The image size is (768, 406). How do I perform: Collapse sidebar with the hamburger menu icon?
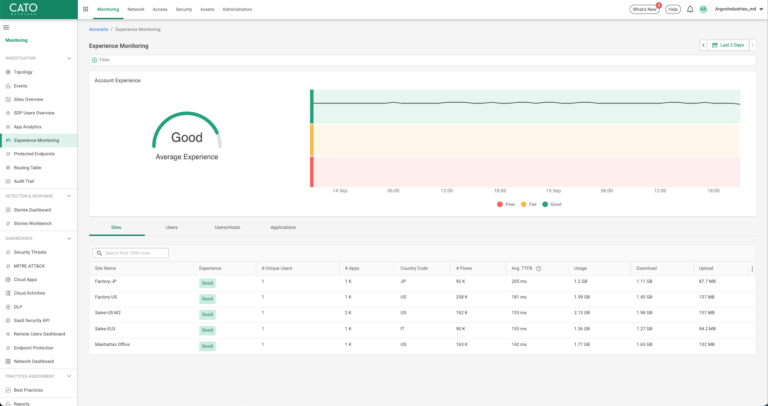point(8,29)
